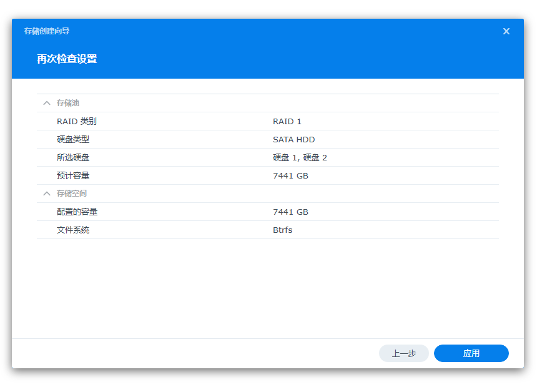The height and width of the screenshot is (392, 552).
Task: Select the 预计容量 label
Action: pos(72,176)
